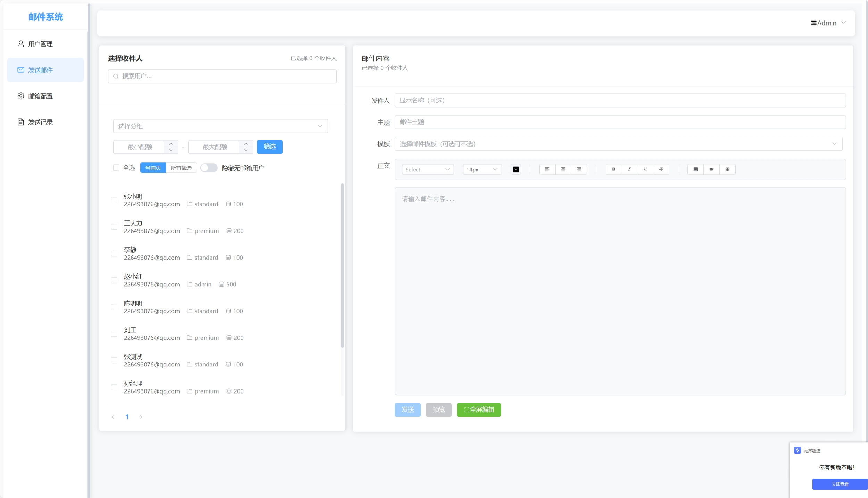The image size is (868, 498).
Task: Select recipient 孙经理 via checkbox
Action: (x=114, y=387)
